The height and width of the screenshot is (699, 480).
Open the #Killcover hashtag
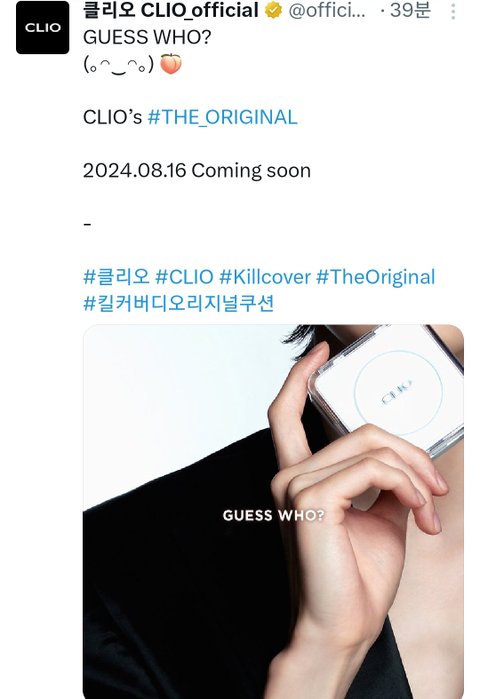[x=265, y=277]
